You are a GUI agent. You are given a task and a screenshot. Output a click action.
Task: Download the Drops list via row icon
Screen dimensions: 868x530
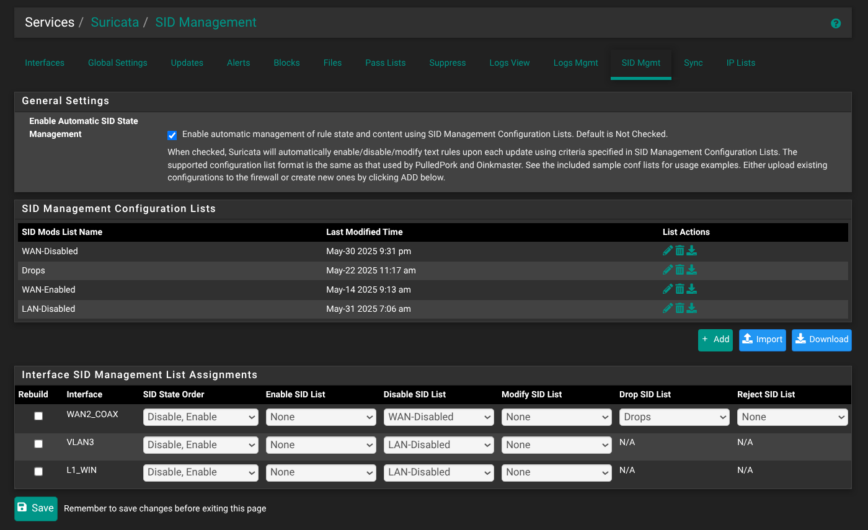point(692,270)
